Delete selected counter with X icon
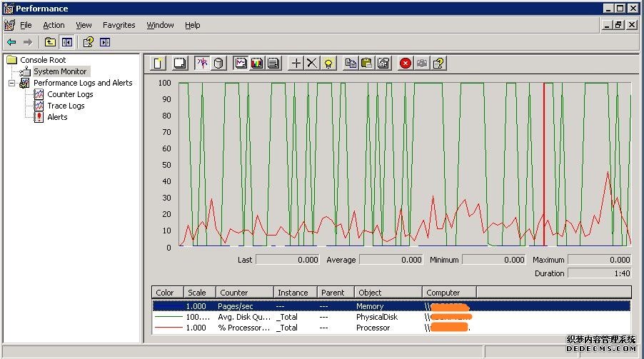 tap(312, 64)
